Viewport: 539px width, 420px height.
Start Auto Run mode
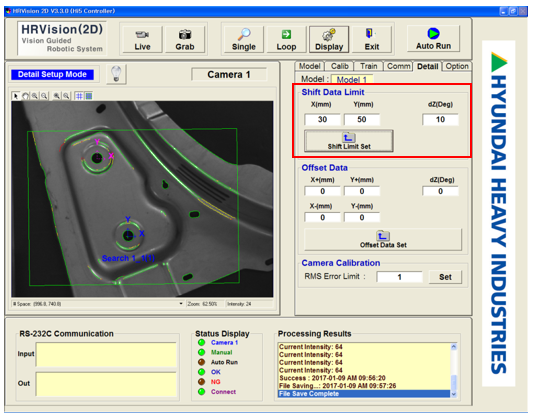coord(433,39)
